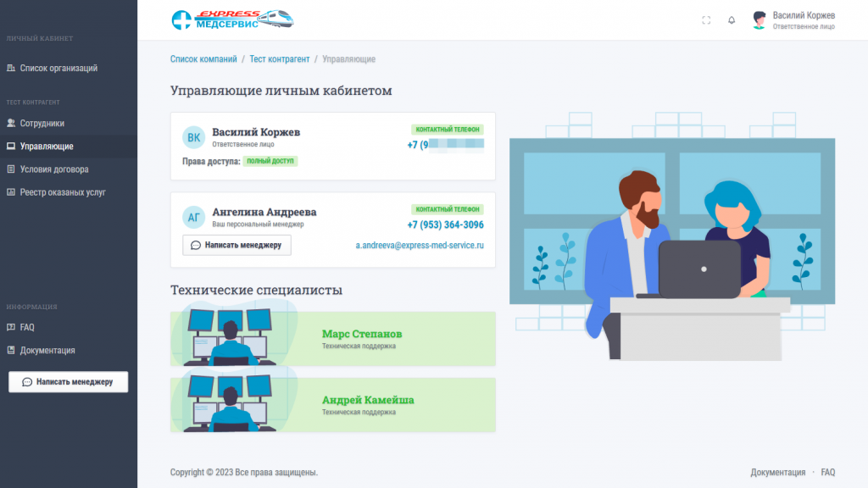Image resolution: width=868 pixels, height=488 pixels.
Task: Click the a.andreeva email address link
Action: click(x=420, y=245)
